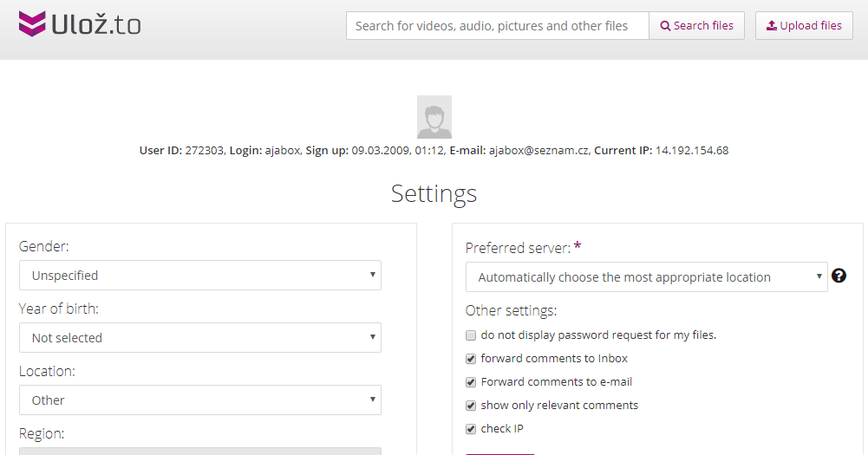Click the magnifier icon in Search files
The height and width of the screenshot is (455, 868).
[665, 26]
